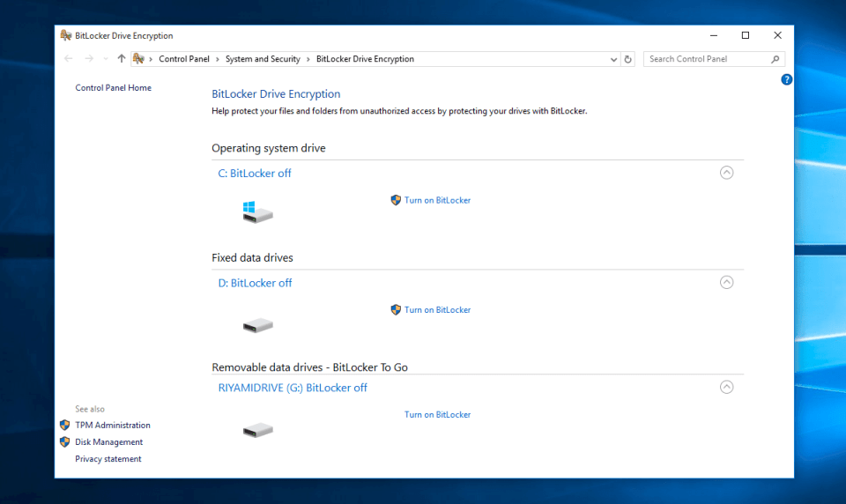Image resolution: width=846 pixels, height=504 pixels.
Task: Collapse the C: drive section chevron
Action: 726,173
